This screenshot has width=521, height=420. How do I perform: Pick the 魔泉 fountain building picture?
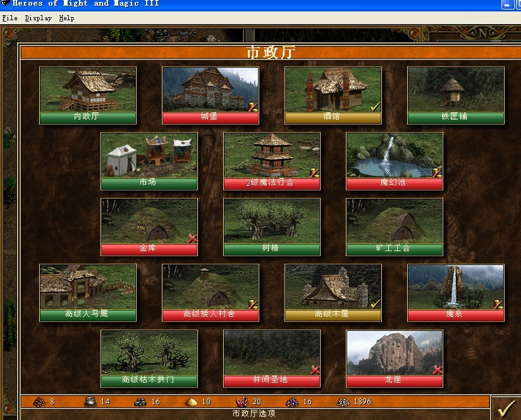[x=455, y=287]
